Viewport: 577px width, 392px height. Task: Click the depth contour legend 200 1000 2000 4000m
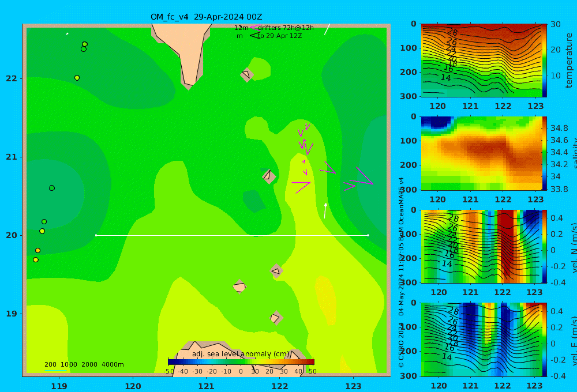tap(84, 364)
